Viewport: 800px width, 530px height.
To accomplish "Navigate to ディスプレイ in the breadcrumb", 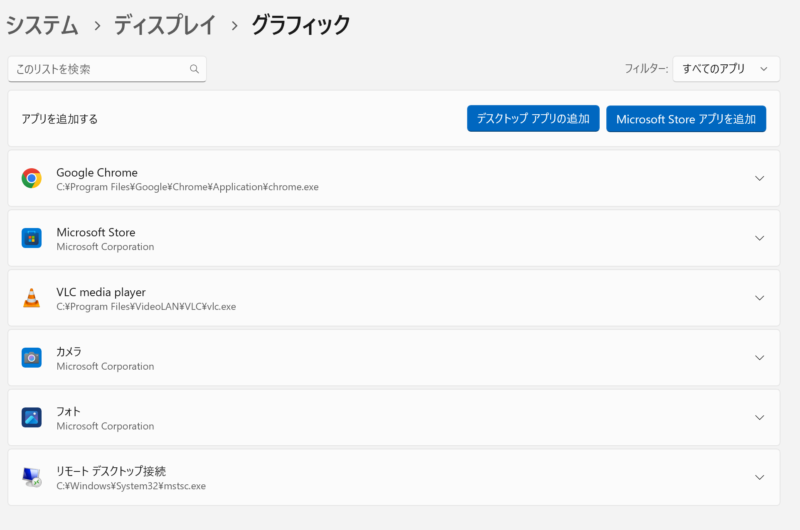I will click(x=163, y=25).
